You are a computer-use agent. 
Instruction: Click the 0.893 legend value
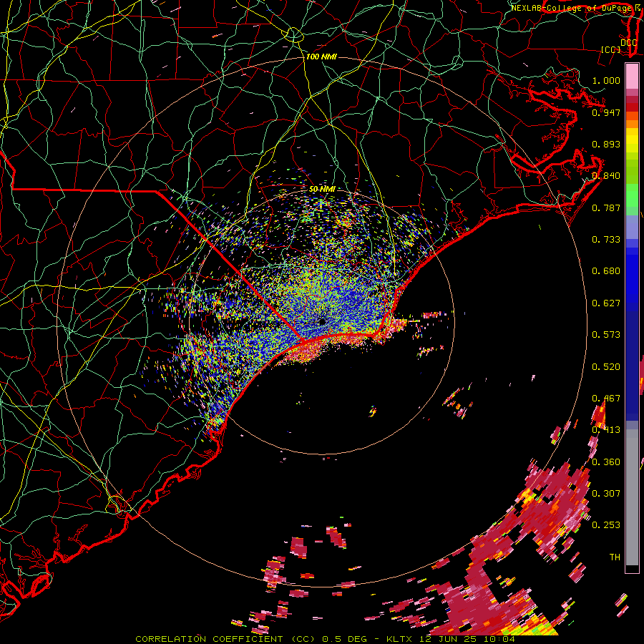click(x=606, y=144)
